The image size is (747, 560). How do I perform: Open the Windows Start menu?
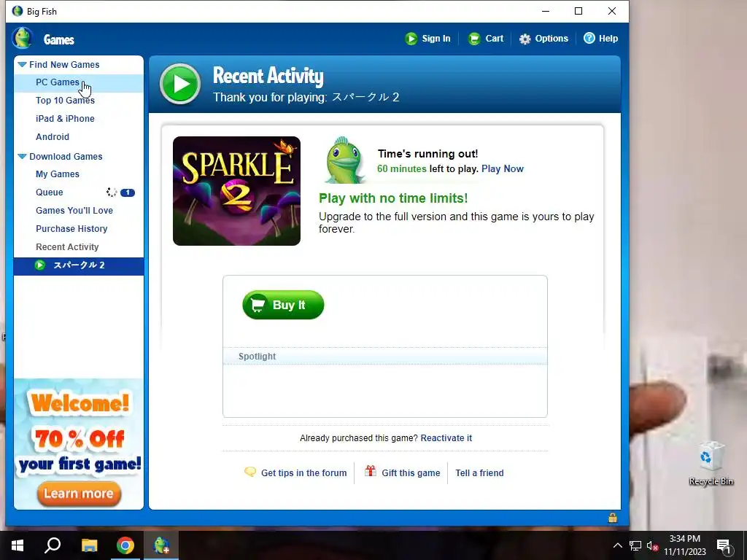pyautogui.click(x=18, y=545)
